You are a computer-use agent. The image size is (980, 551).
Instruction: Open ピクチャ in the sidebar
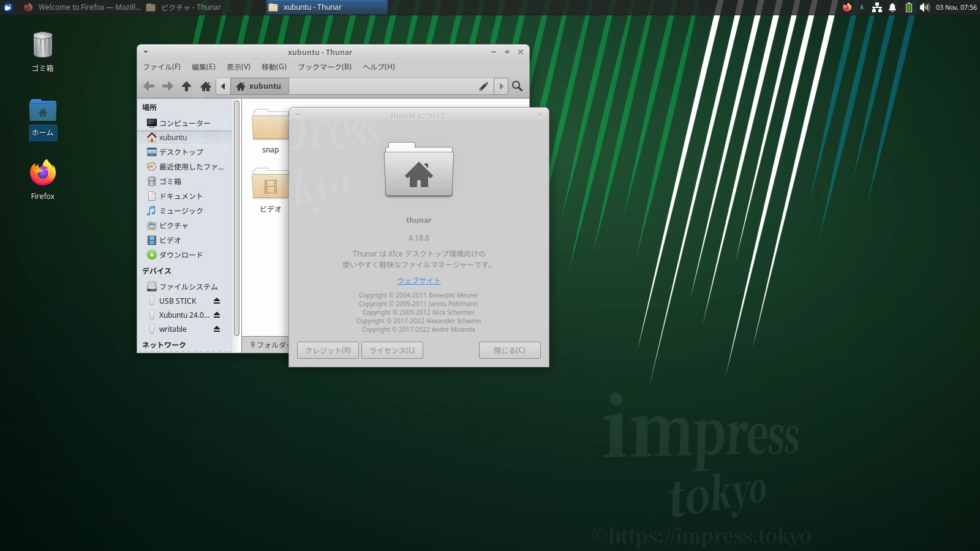click(x=185, y=225)
